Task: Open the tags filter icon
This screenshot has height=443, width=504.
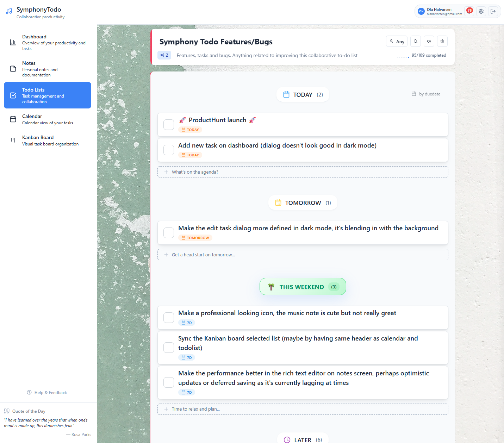Action: point(429,41)
